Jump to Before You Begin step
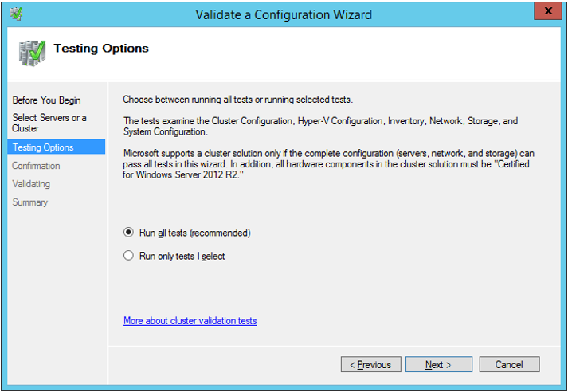 click(47, 100)
